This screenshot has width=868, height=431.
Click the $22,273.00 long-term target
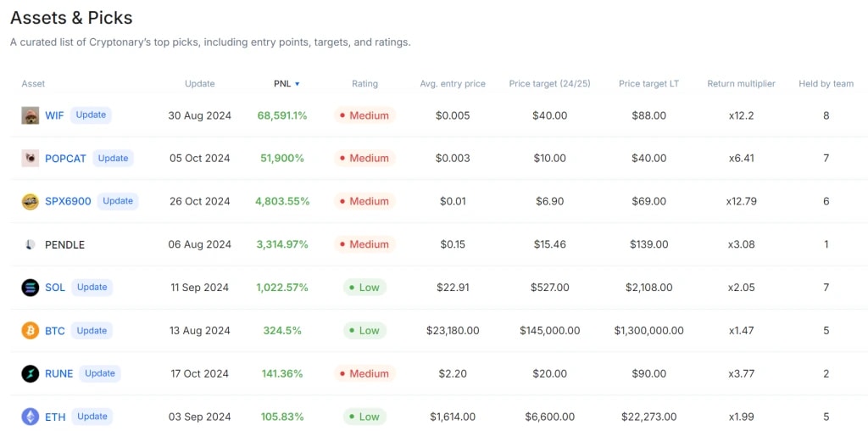(648, 417)
